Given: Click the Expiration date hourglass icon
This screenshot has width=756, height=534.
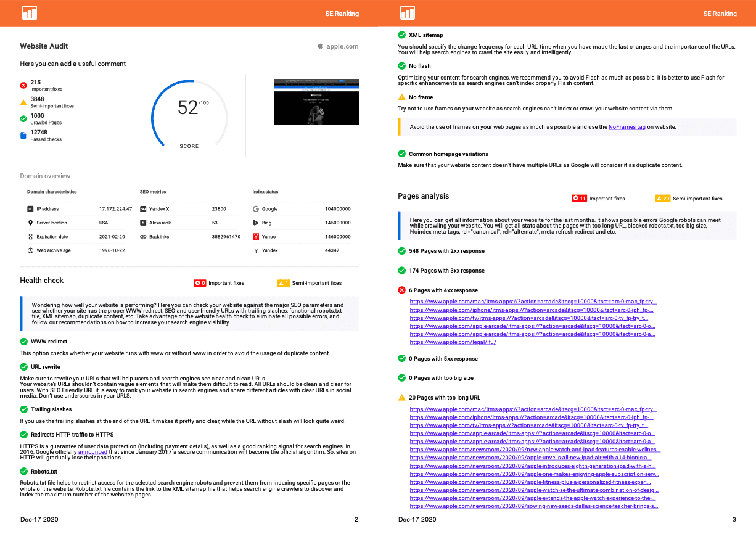Looking at the screenshot, I should click(x=30, y=237).
